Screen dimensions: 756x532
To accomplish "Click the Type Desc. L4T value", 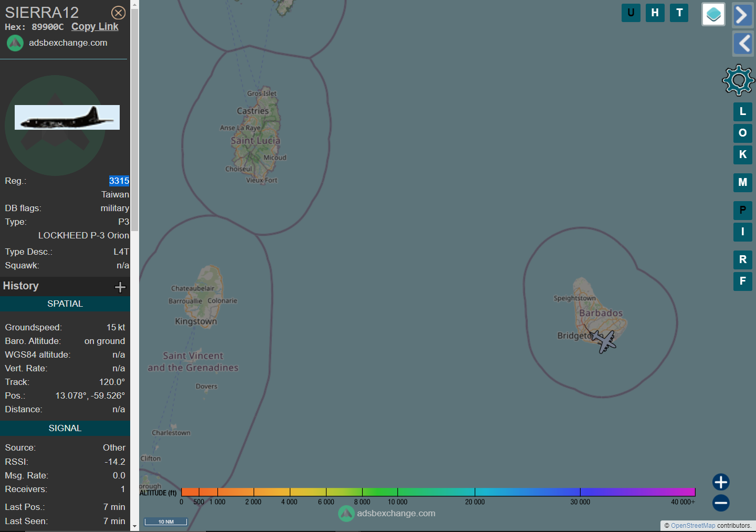I will point(121,252).
